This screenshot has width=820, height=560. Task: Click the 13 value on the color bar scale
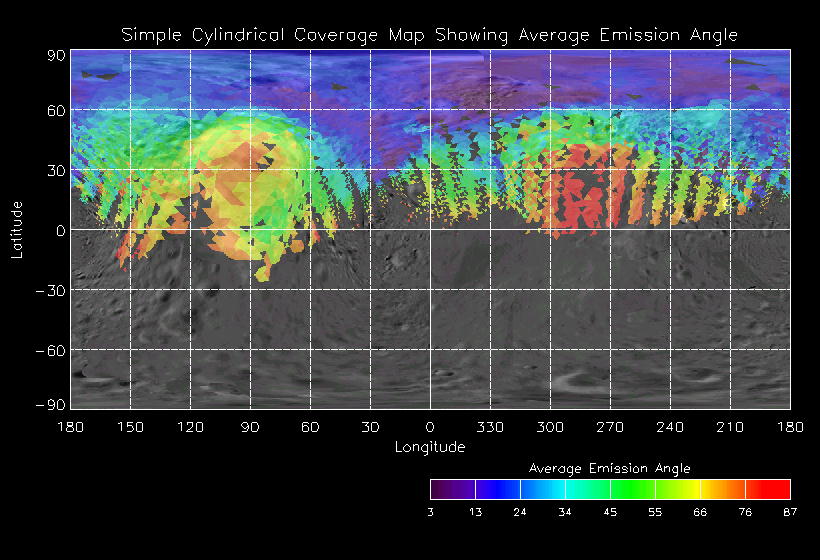coord(475,512)
